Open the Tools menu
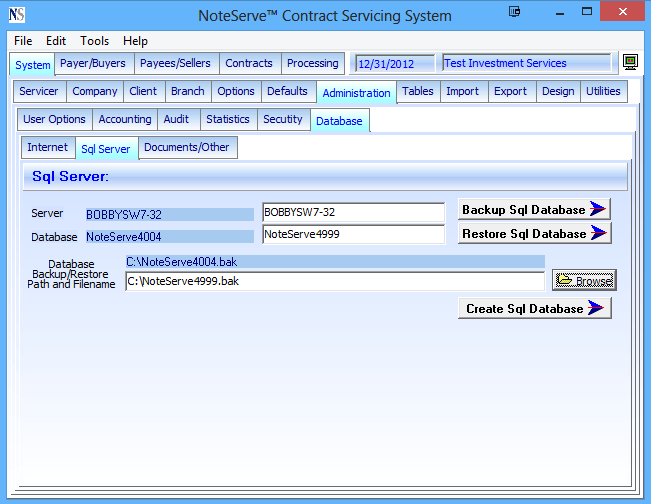The height and width of the screenshot is (504, 651). pos(95,41)
